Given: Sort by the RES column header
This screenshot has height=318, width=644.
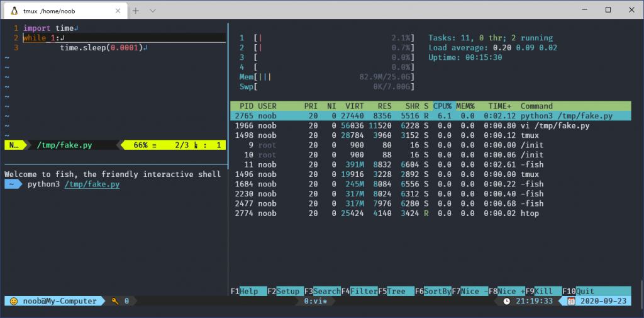Looking at the screenshot, I should 384,106.
